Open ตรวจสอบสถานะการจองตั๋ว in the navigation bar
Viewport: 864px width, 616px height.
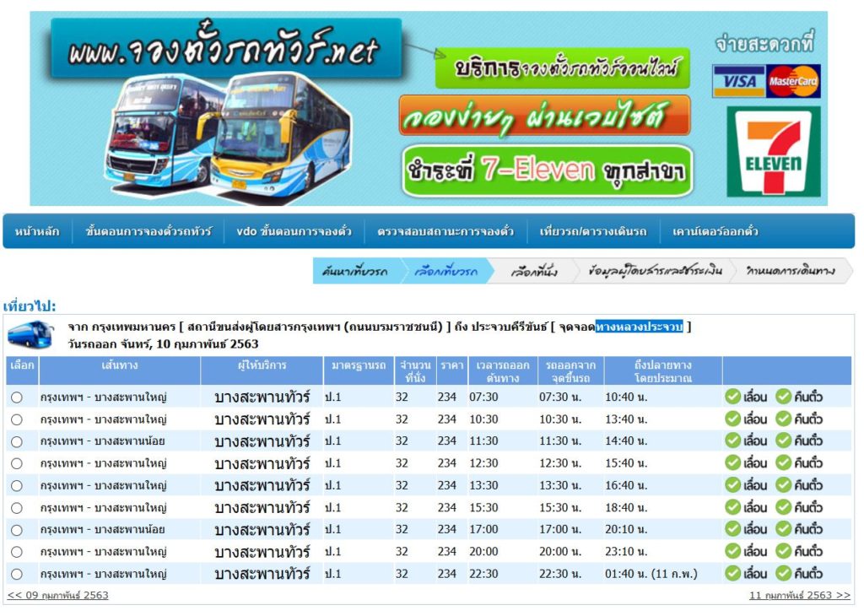click(445, 231)
